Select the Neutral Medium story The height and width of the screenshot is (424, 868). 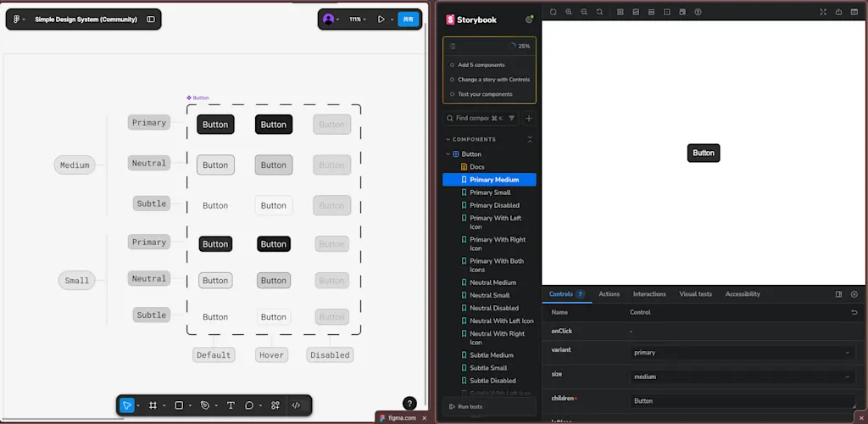(492, 282)
